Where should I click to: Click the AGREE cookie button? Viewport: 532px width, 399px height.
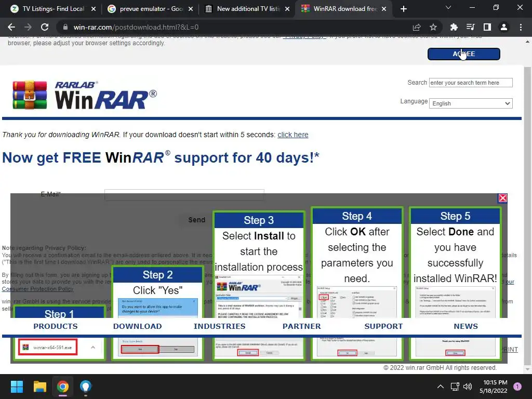coord(464,54)
